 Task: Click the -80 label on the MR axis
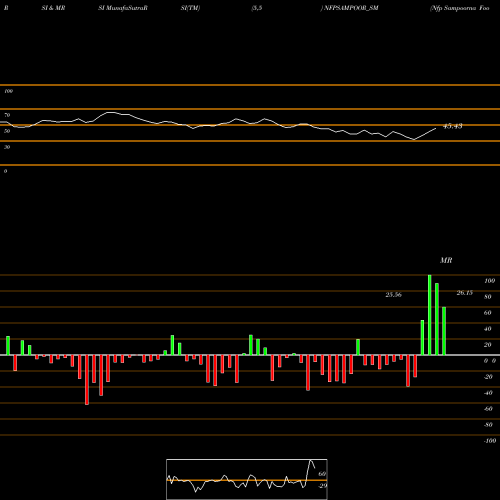click(488, 425)
